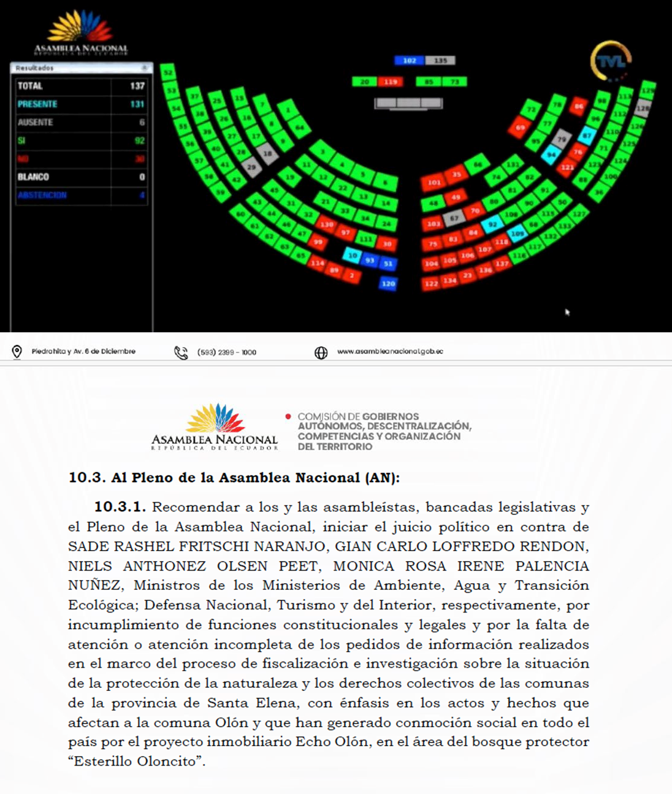The width and height of the screenshot is (672, 794).
Task: Click red seat 103
Action: tap(433, 224)
